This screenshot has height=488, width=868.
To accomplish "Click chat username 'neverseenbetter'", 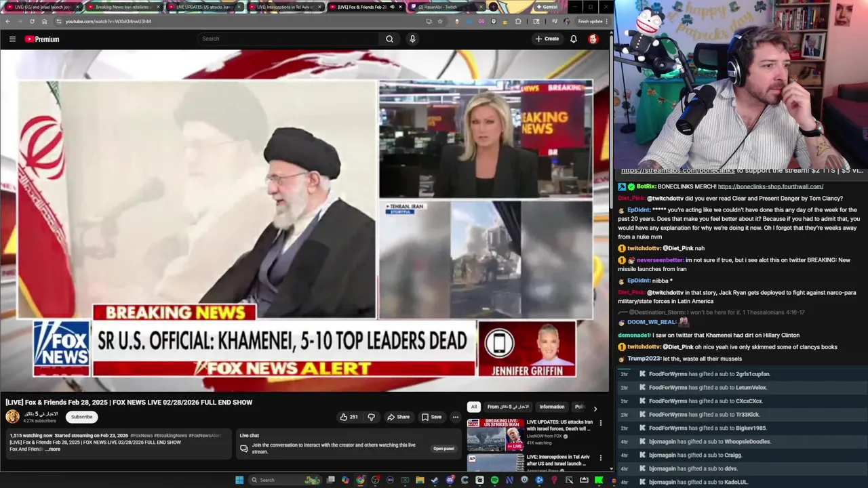I will click(660, 260).
